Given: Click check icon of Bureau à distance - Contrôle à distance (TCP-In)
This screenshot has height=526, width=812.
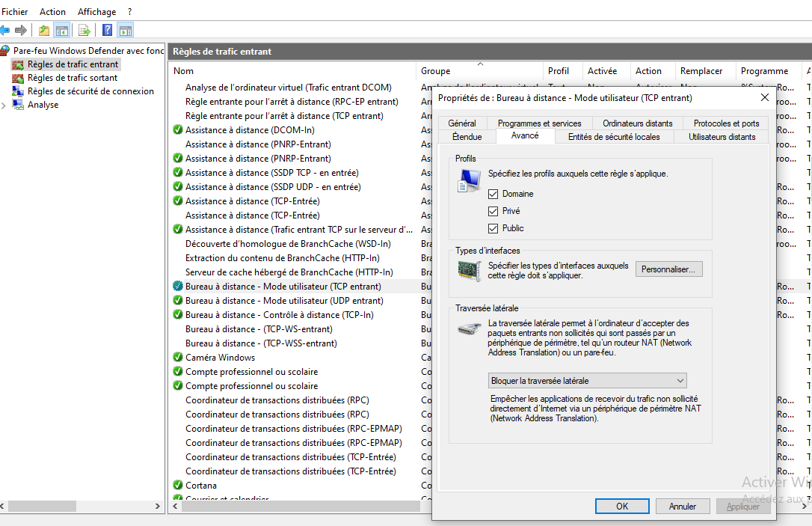Looking at the screenshot, I should point(178,314).
